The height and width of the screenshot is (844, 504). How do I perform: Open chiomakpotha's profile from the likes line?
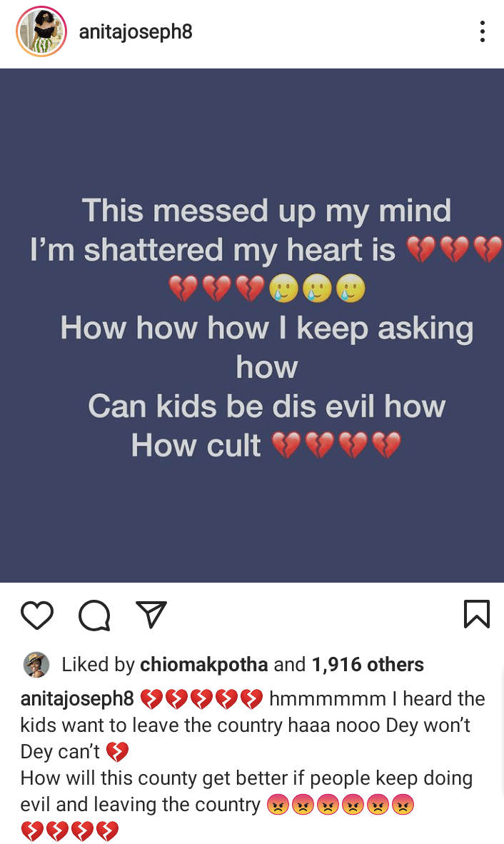tap(204, 665)
